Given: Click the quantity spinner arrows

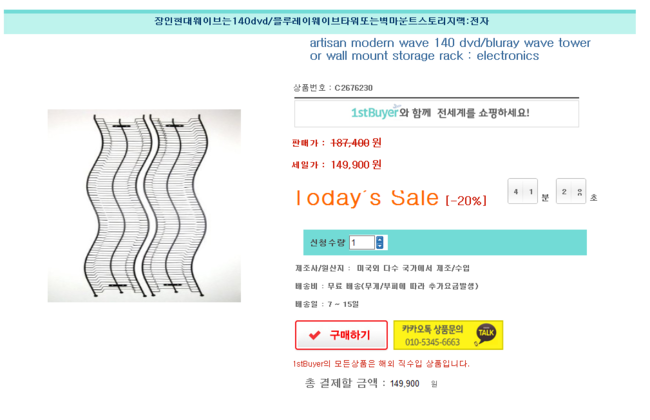Looking at the screenshot, I should click(380, 242).
